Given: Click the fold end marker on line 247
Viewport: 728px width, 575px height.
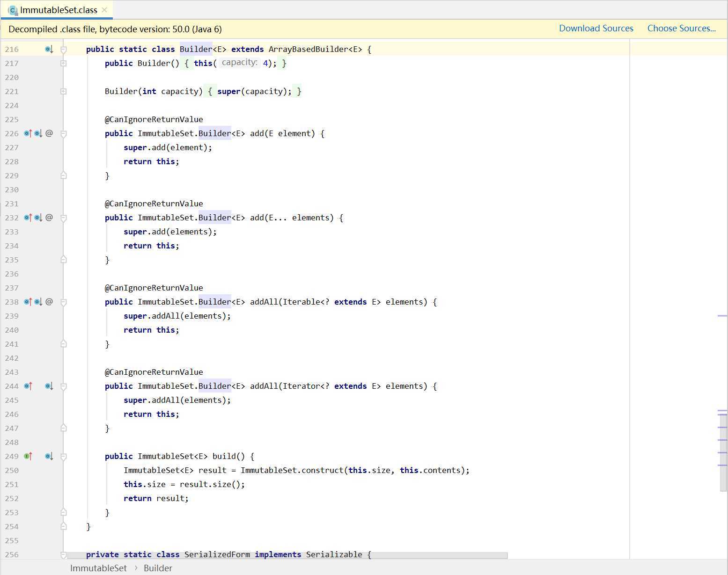Looking at the screenshot, I should [64, 428].
